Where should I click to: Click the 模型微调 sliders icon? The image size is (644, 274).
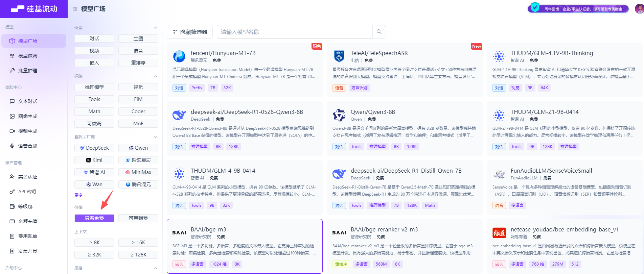12,56
